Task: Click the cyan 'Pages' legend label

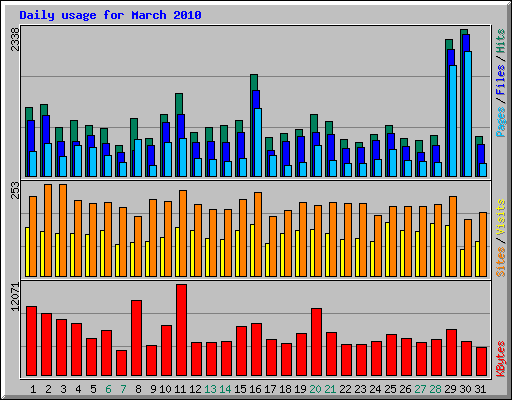Action: point(501,122)
